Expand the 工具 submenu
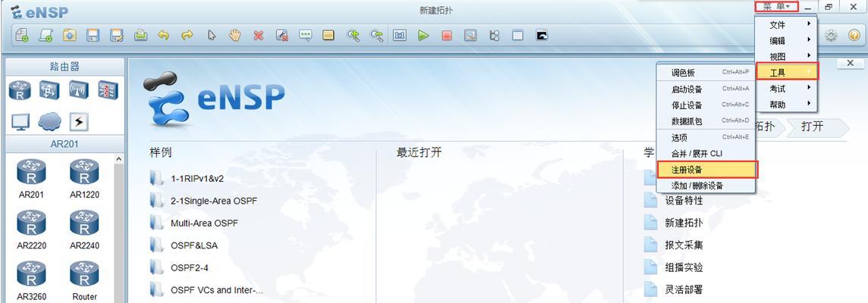This screenshot has height=303, width=868. (787, 72)
